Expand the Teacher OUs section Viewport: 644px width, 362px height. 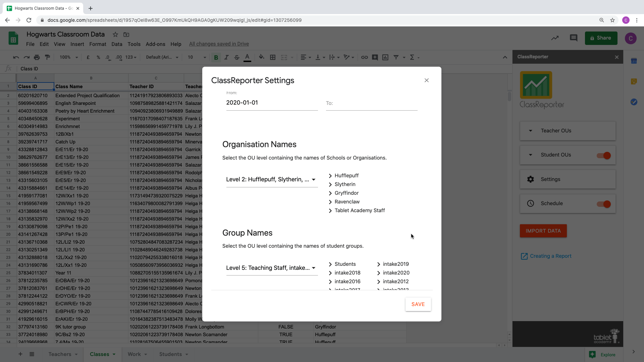(530, 131)
